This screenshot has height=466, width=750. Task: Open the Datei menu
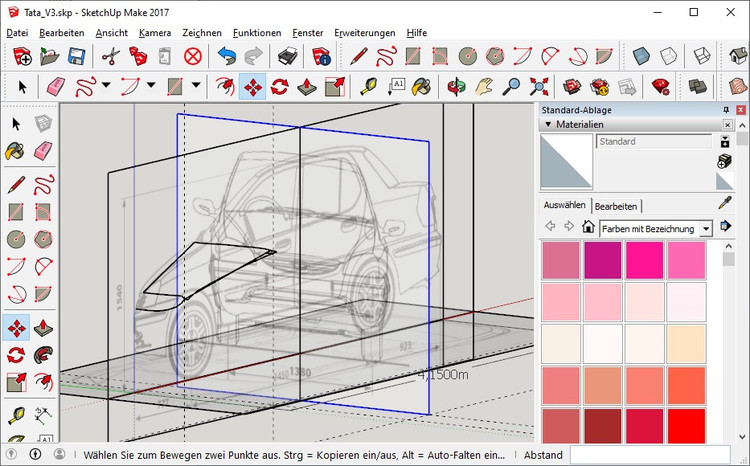tap(17, 33)
